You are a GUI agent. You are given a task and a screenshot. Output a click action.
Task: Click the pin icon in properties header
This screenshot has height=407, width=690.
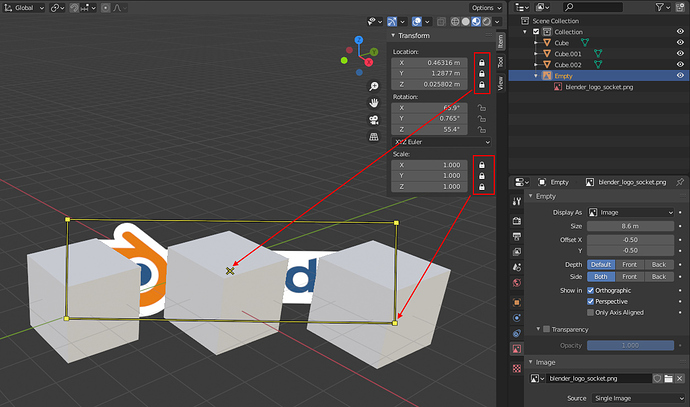(680, 182)
